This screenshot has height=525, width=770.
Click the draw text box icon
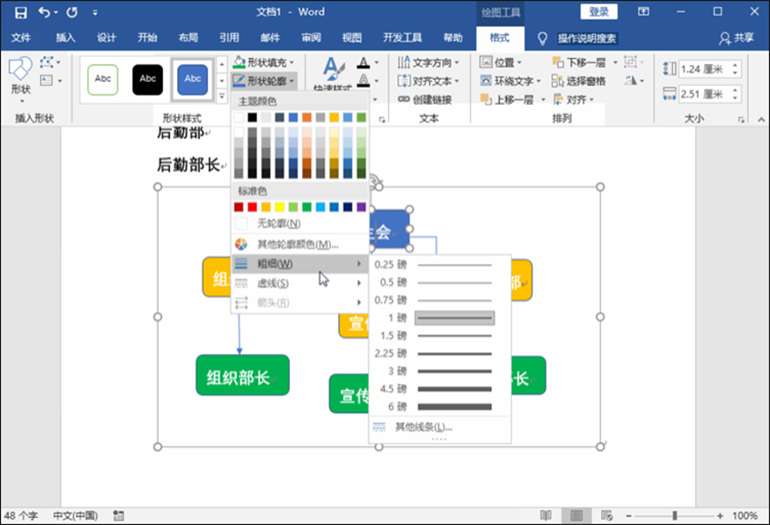[47, 80]
